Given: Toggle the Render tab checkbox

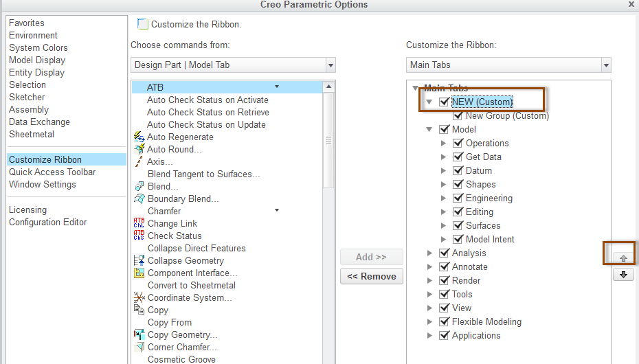Looking at the screenshot, I should [x=444, y=280].
